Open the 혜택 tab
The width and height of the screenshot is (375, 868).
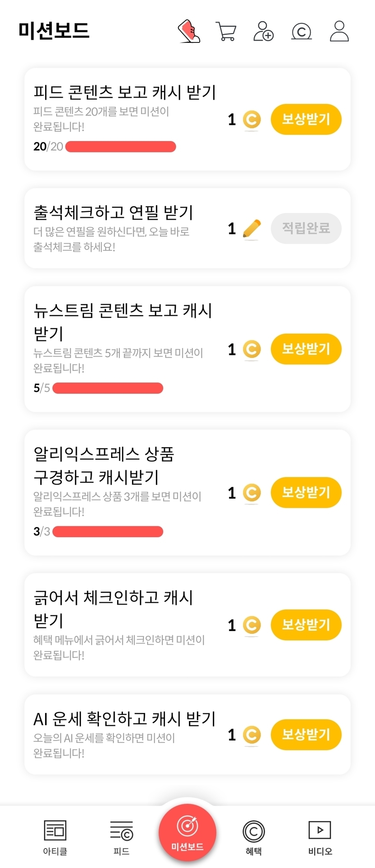coord(253,837)
